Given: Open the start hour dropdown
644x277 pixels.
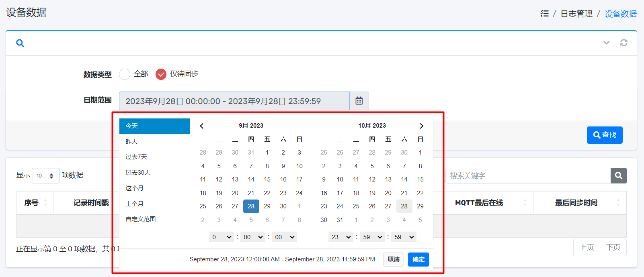Looking at the screenshot, I should [221, 237].
